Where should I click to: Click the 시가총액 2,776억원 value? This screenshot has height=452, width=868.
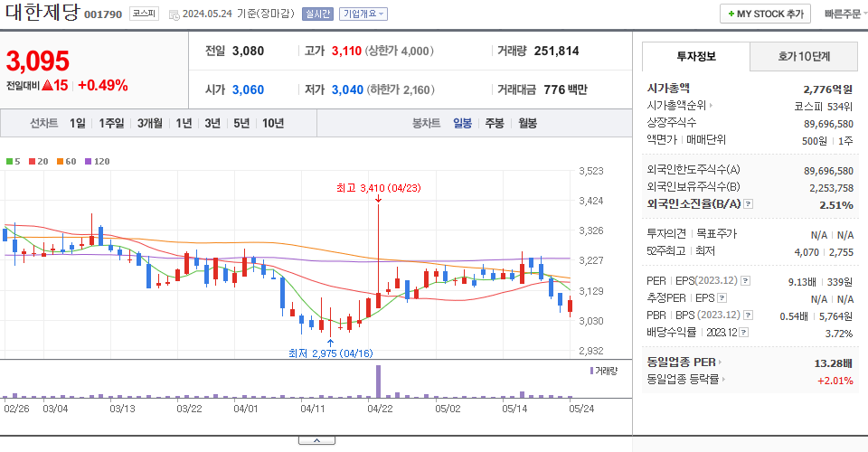[827, 89]
